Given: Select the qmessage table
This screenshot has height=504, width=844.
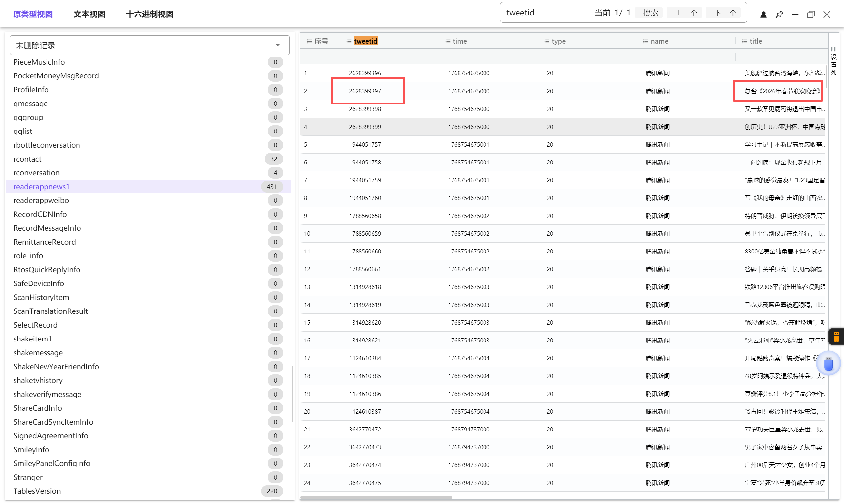Looking at the screenshot, I should coord(148,103).
